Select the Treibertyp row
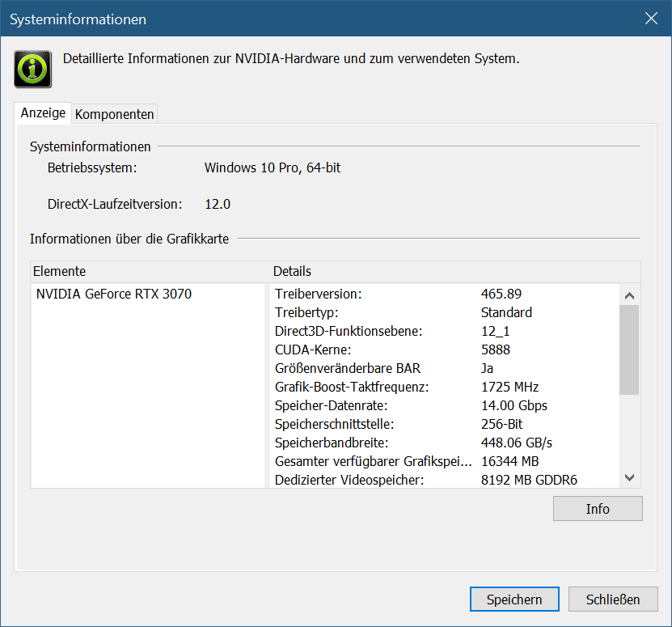Viewport: 672px width, 627px height. pyautogui.click(x=445, y=312)
